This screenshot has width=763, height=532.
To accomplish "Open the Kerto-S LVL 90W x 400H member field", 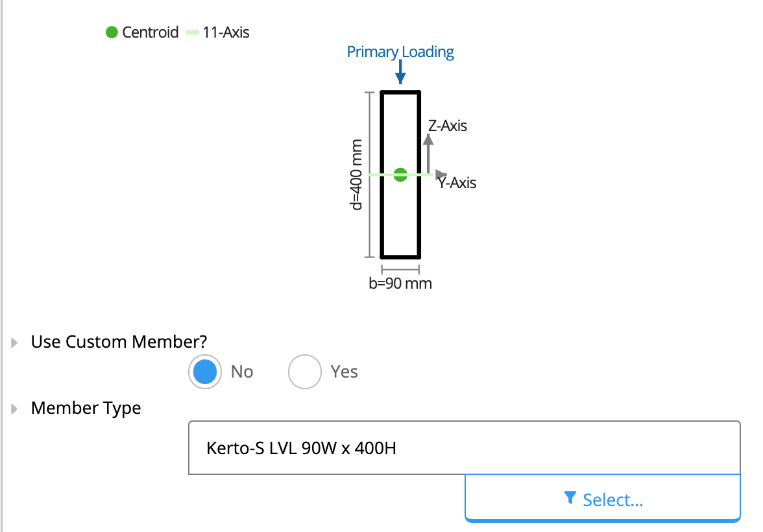I will 465,448.
